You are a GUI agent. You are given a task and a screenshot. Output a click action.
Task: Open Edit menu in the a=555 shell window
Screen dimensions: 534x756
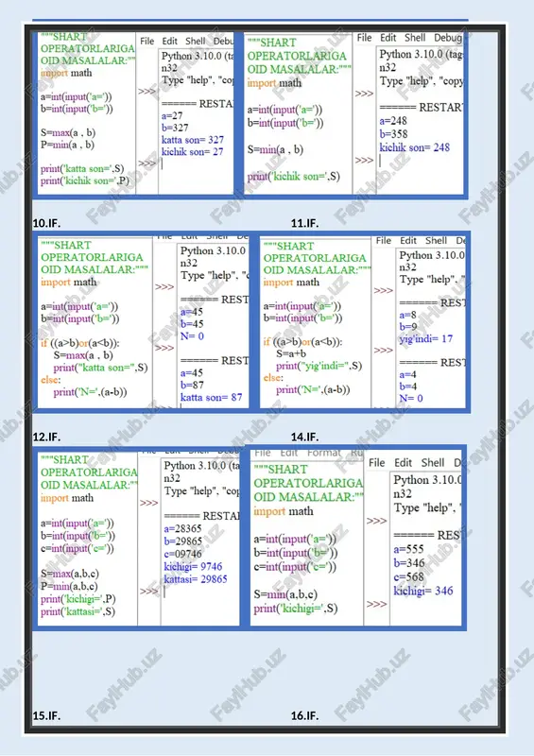pos(403,463)
